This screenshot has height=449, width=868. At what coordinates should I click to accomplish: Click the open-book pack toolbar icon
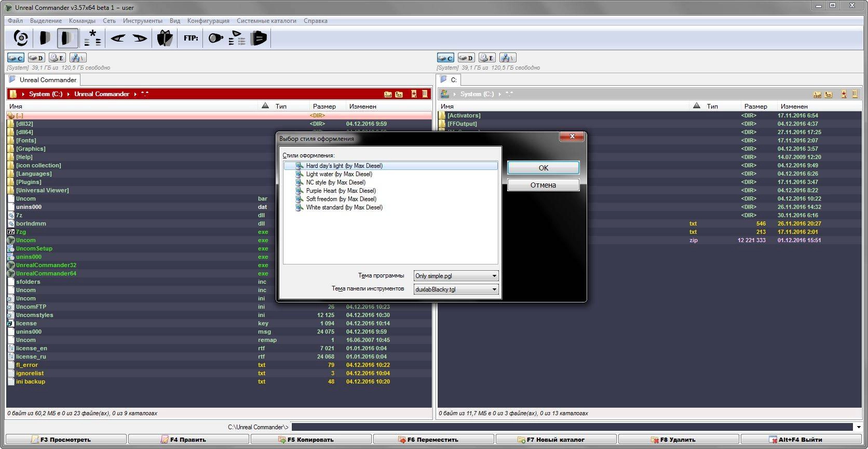[x=165, y=38]
